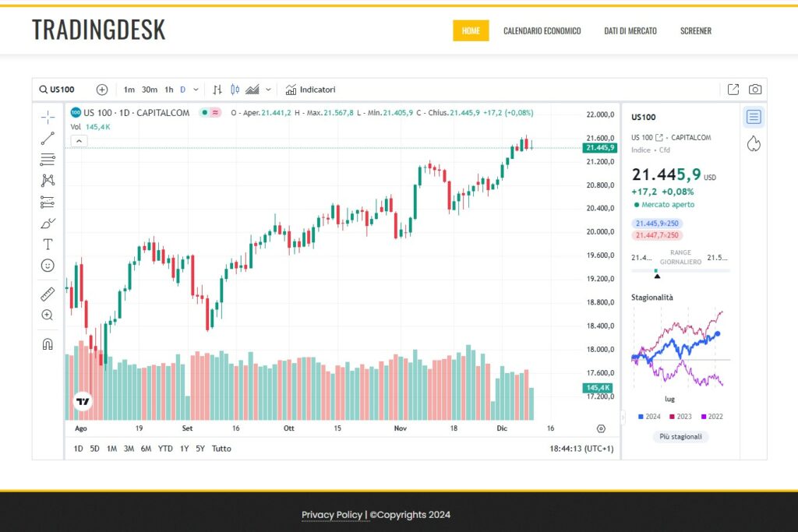798x532 pixels.
Task: Collapse the indicator legend chevron
Action: [x=79, y=141]
